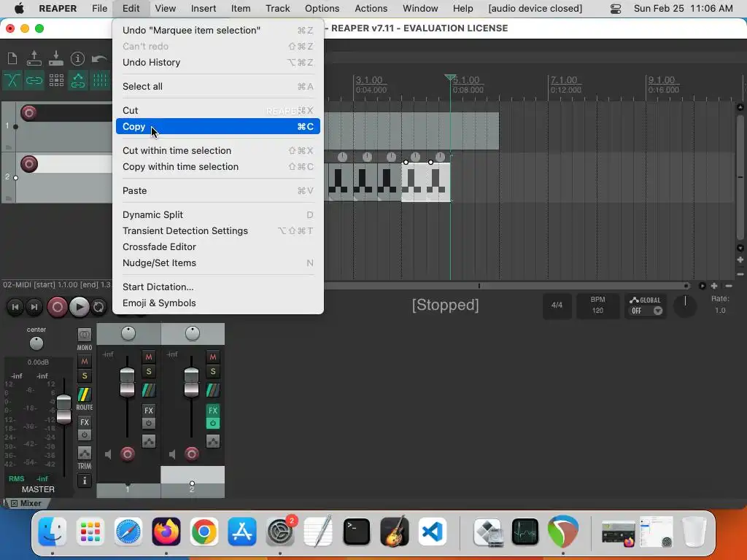
Task: Click the Open project toolbar icon
Action: [x=34, y=58]
